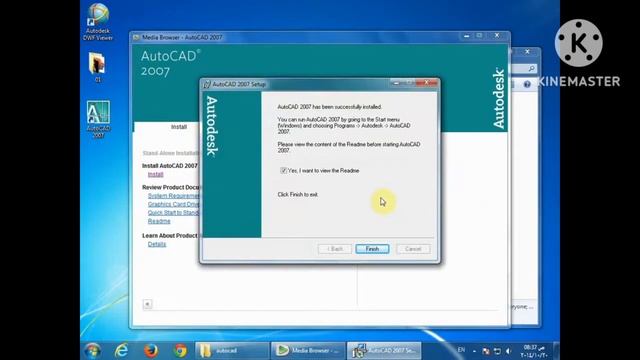Click the Media Browser title bar icon
640x360 pixels.
tap(136, 38)
